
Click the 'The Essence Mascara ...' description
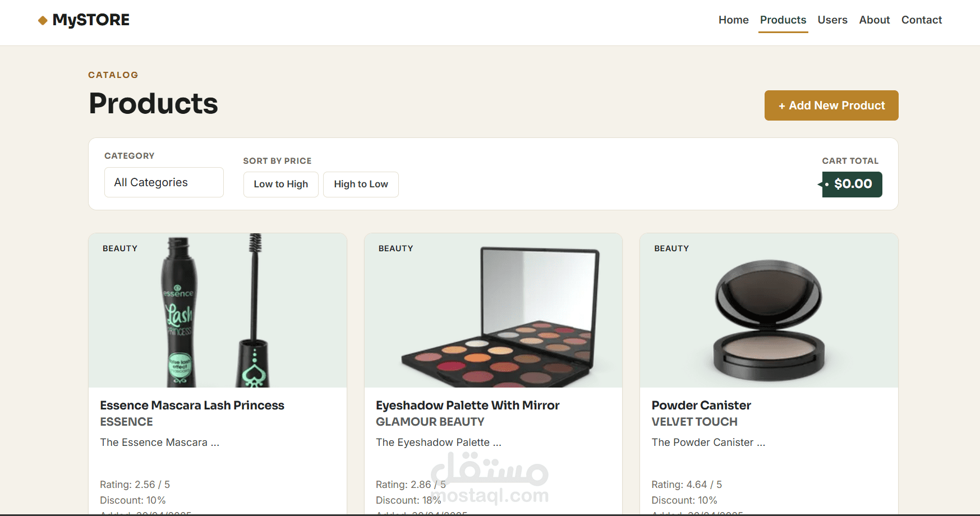click(160, 443)
